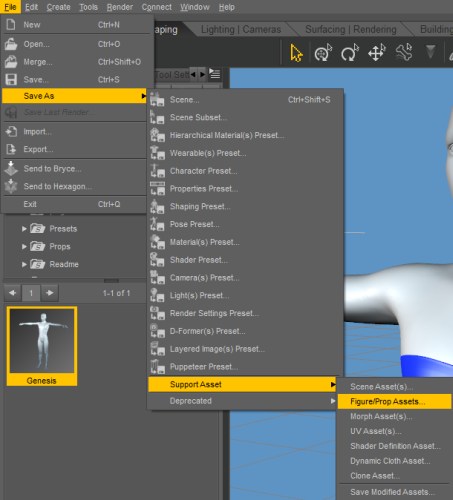Choose the Rotate tool
The height and width of the screenshot is (500, 453).
[349, 53]
